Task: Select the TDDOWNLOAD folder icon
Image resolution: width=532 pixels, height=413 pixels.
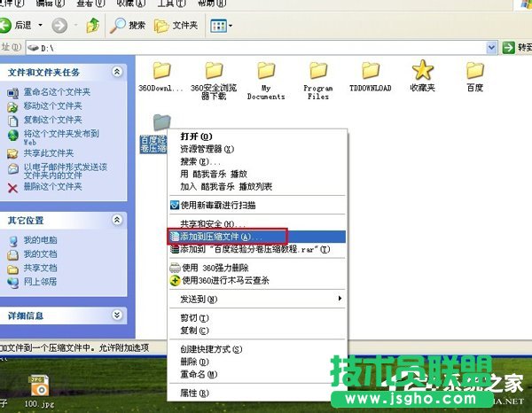Action: point(370,71)
